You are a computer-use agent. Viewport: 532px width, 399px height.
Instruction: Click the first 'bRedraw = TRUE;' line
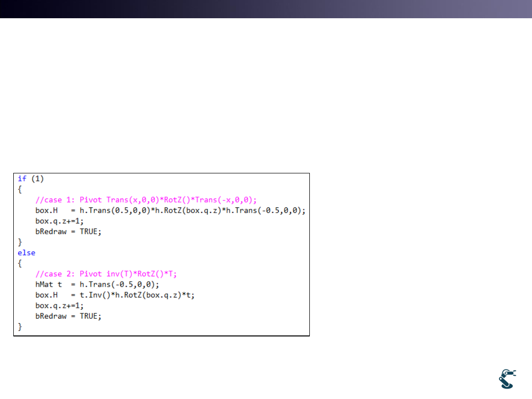tap(68, 232)
